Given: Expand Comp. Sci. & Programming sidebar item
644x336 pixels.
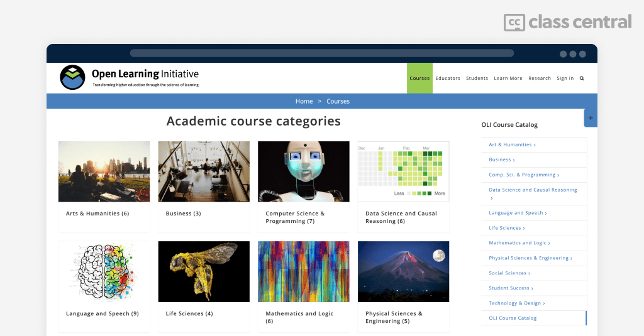Looking at the screenshot, I should (523, 175).
